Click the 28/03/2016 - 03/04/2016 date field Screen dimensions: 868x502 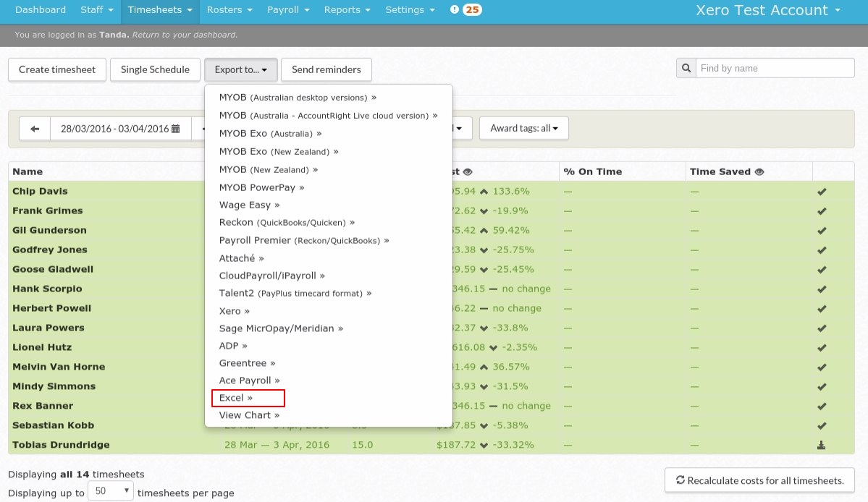coord(121,128)
